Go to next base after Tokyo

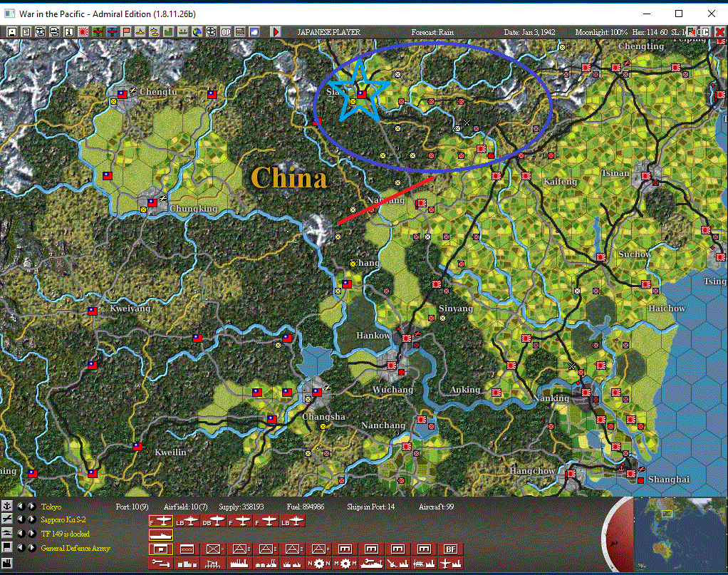pyautogui.click(x=31, y=507)
